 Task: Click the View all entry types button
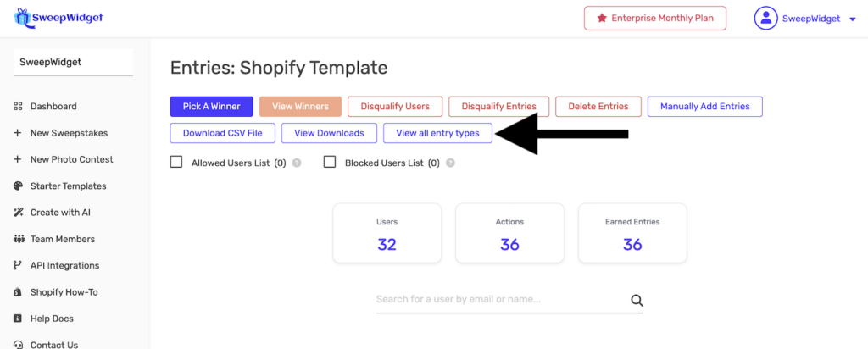click(x=437, y=133)
